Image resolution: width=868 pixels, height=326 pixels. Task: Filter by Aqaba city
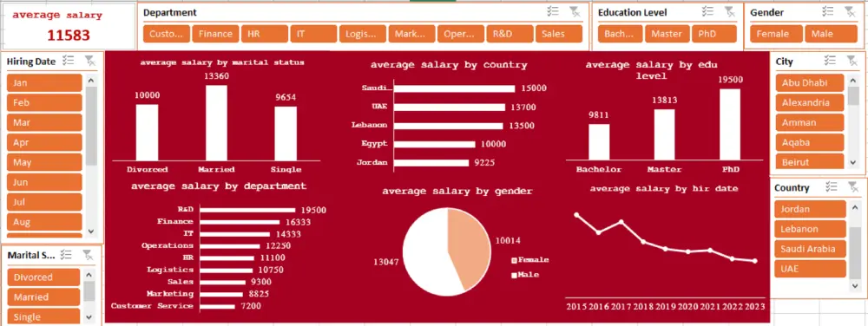(809, 142)
